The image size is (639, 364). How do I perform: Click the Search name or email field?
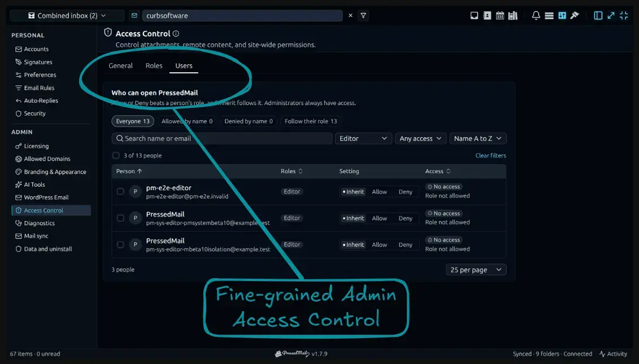tap(222, 138)
